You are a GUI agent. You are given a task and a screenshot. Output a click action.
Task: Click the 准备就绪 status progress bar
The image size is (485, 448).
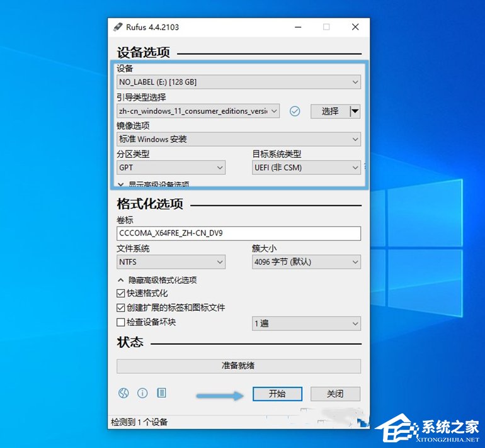tap(239, 366)
